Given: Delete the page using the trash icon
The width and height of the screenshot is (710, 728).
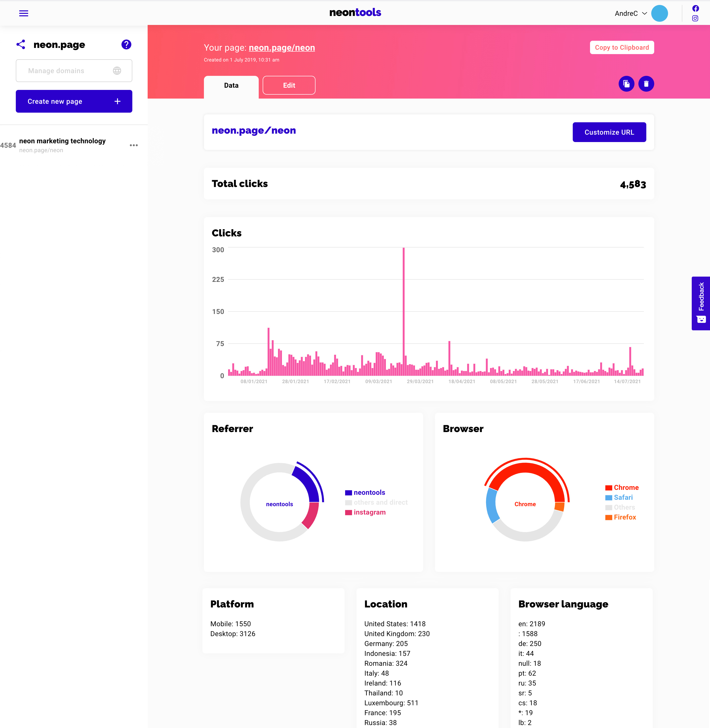Looking at the screenshot, I should click(x=647, y=83).
